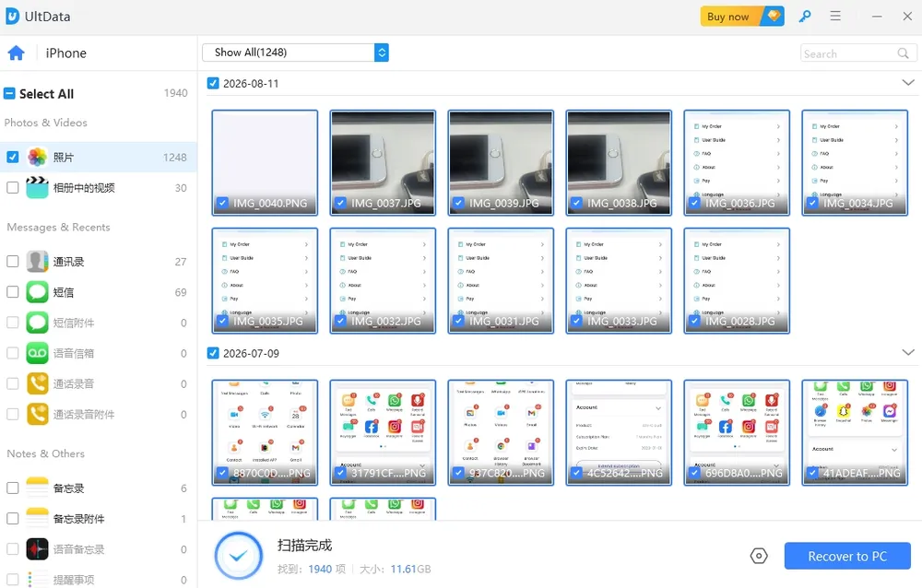Click the 通话录音 call recording icon
This screenshot has height=588, width=922.
(37, 384)
